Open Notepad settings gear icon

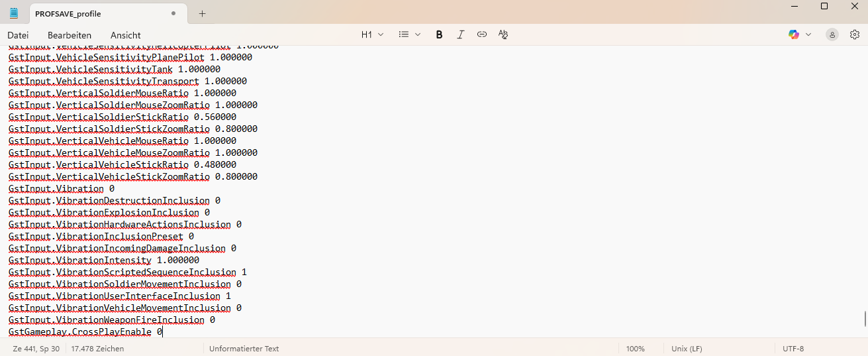coord(854,34)
